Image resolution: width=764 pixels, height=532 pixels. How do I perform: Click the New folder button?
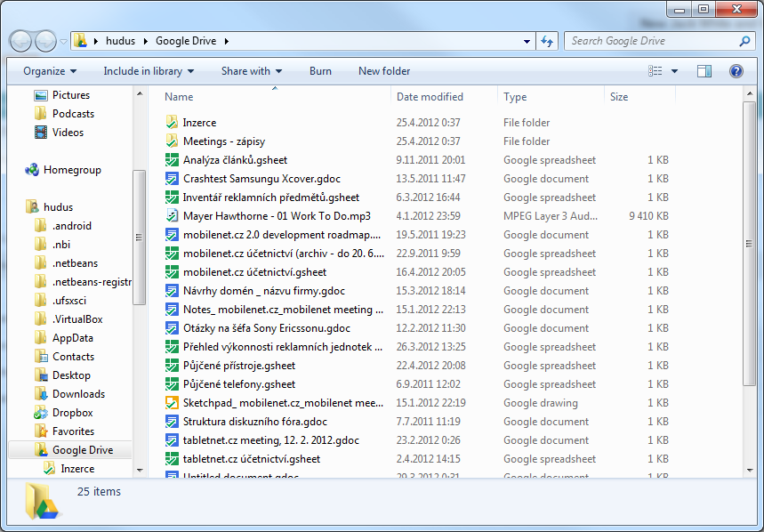(x=383, y=71)
